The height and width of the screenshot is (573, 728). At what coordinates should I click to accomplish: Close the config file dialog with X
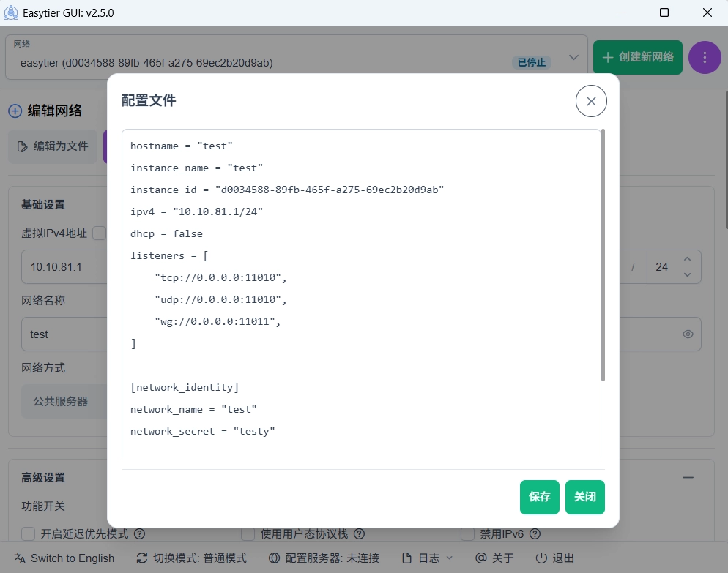(x=591, y=101)
